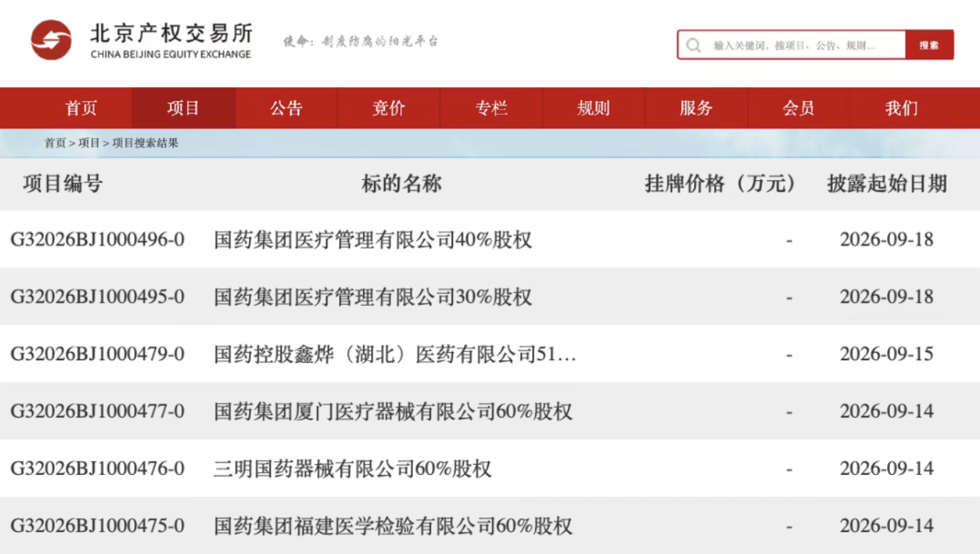Open the 会员 navigation item

pyautogui.click(x=799, y=108)
